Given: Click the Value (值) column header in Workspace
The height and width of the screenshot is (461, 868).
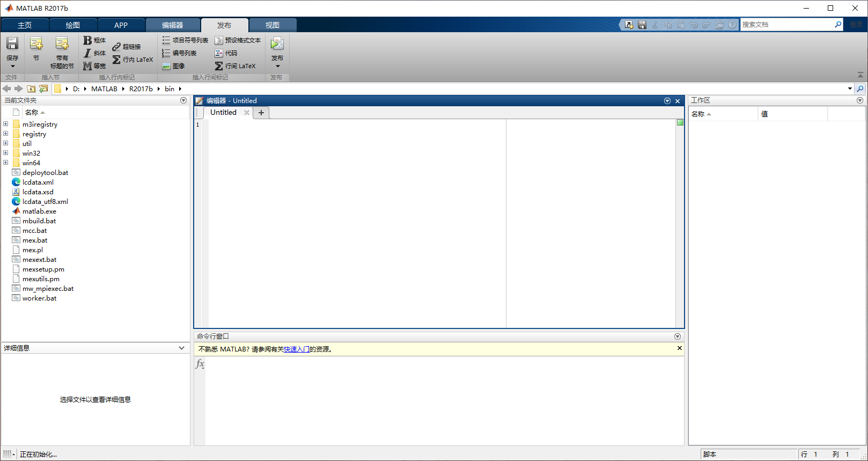Looking at the screenshot, I should coord(792,114).
